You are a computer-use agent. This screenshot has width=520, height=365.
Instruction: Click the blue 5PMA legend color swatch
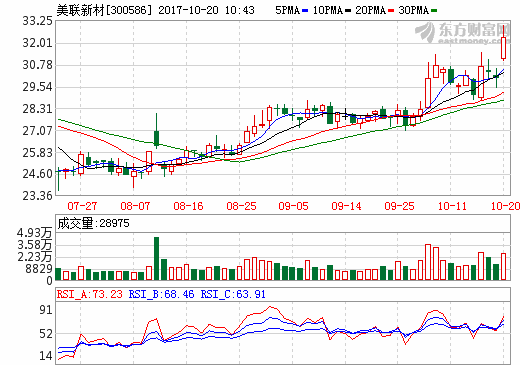(305, 11)
